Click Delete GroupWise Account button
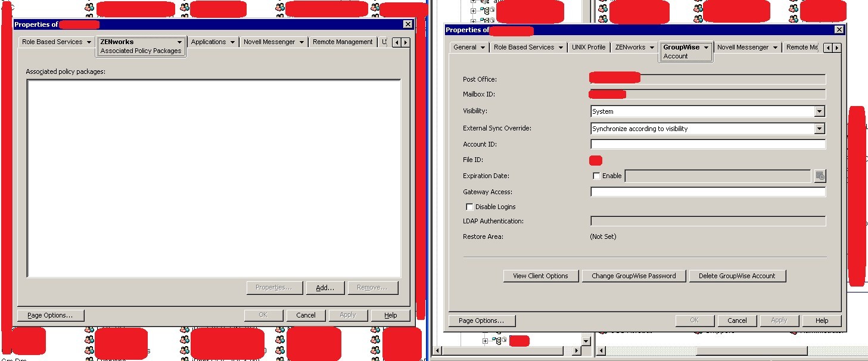Viewport: 868px width, 361px height. (x=737, y=276)
